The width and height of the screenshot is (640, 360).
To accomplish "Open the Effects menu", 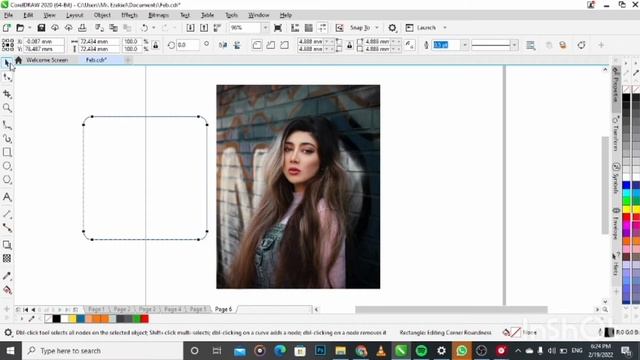I will 129,15.
